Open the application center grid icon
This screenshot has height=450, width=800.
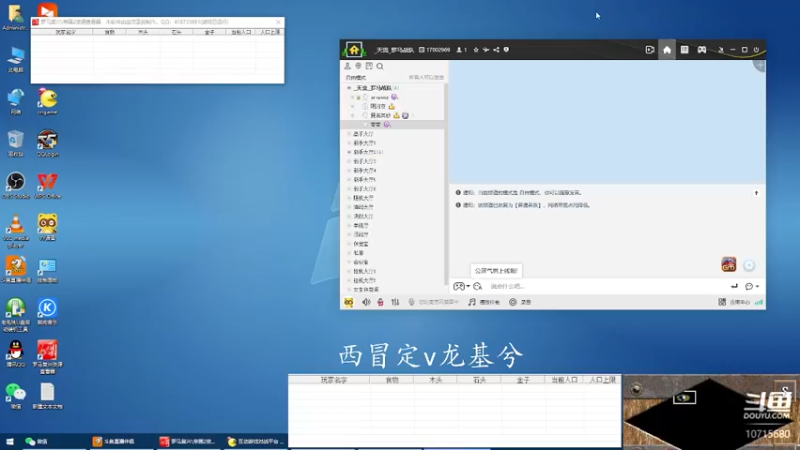click(722, 302)
